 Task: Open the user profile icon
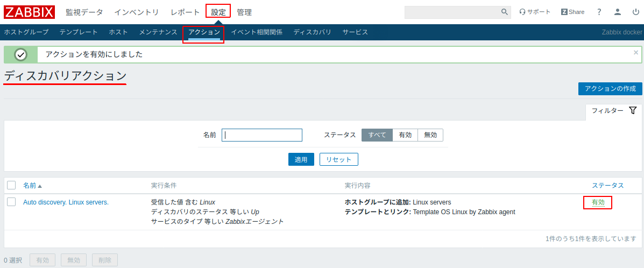pos(617,12)
